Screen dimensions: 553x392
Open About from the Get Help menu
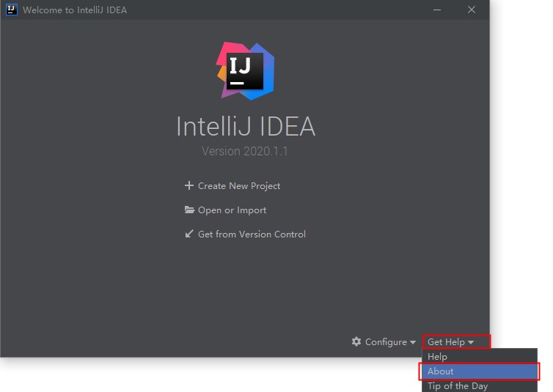click(441, 371)
